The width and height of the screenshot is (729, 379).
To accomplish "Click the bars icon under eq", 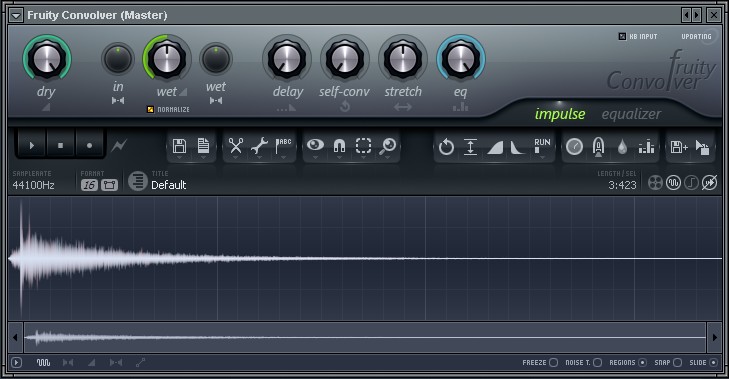I will coord(460,107).
